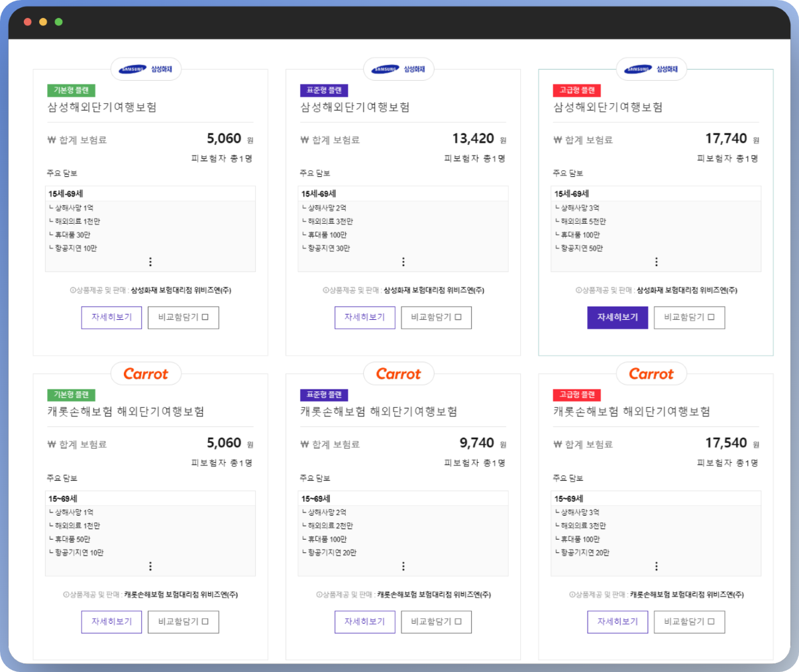Click red 고급형 플랜 badge on Samsung card
This screenshot has width=799, height=672.
tap(577, 90)
